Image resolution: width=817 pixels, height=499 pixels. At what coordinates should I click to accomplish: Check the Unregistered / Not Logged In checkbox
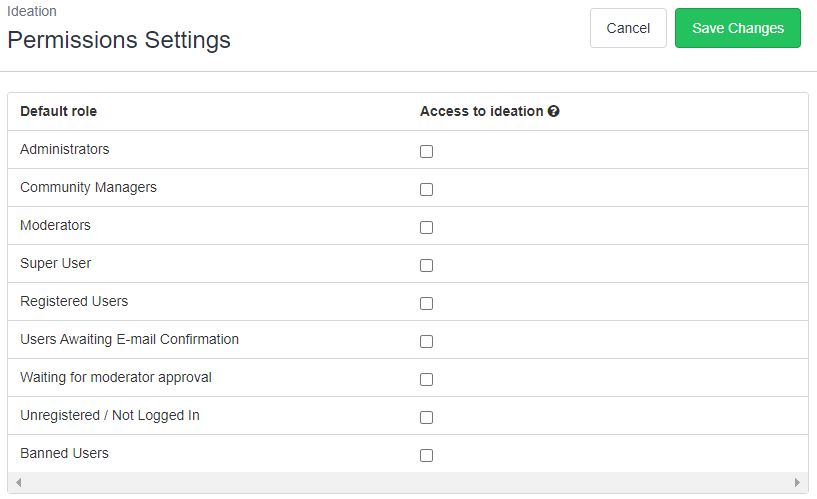click(426, 417)
